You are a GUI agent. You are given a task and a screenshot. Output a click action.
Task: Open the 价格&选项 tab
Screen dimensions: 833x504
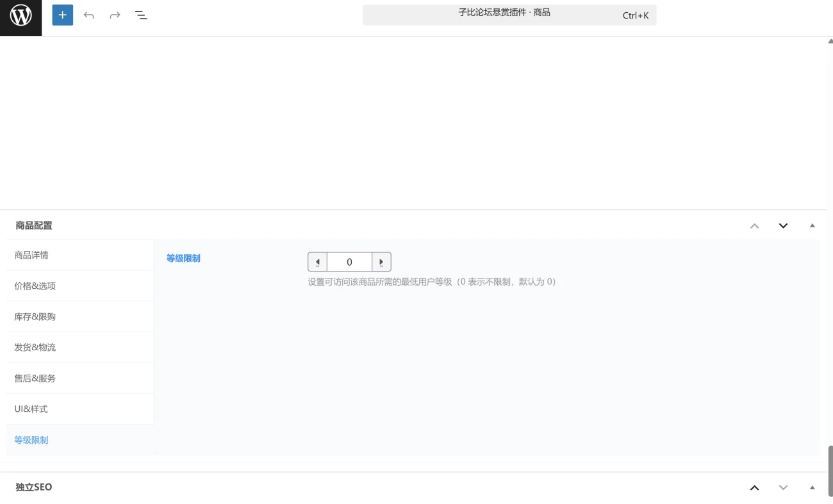pos(35,286)
